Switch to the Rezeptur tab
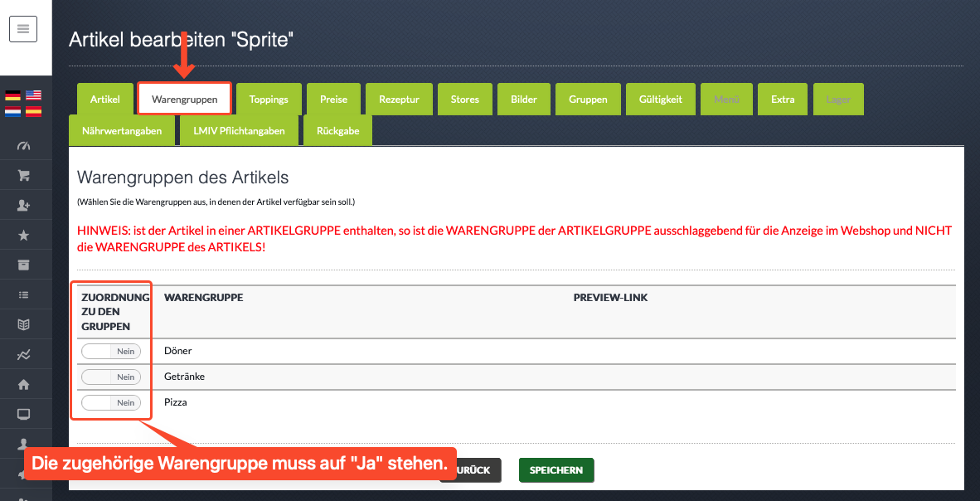The image size is (980, 501). [x=399, y=99]
